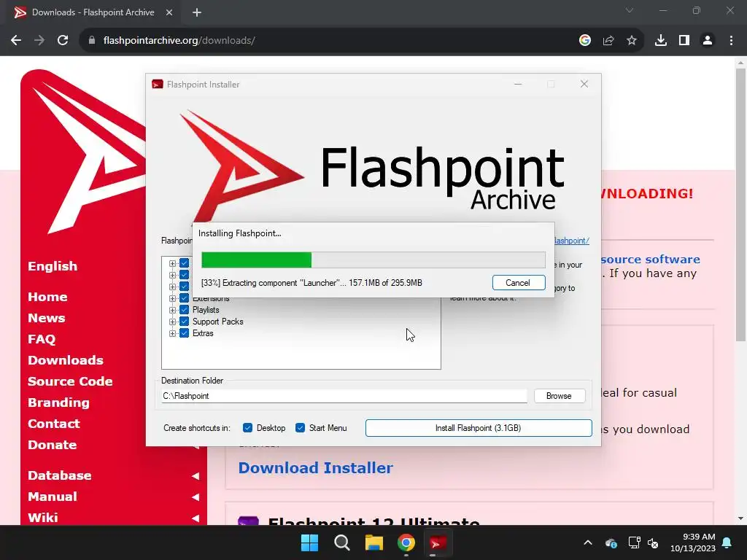This screenshot has height=560, width=747.
Task: Open Home in website sidebar
Action: click(47, 297)
